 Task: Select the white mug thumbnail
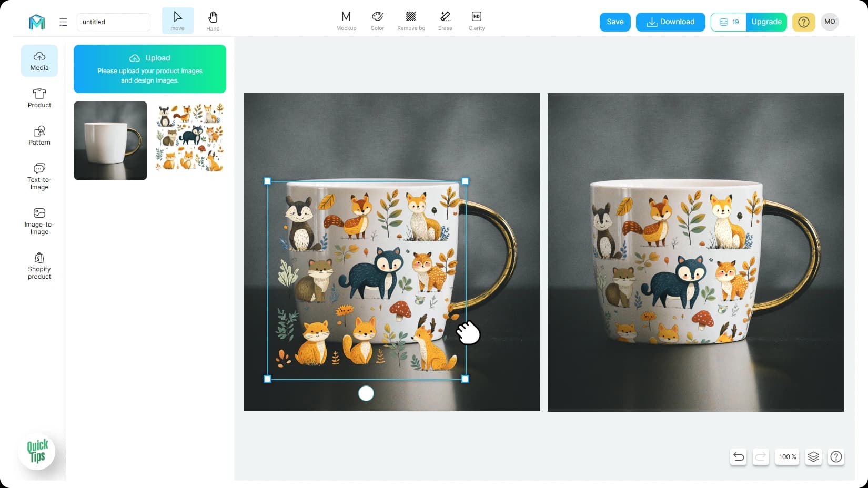[110, 140]
